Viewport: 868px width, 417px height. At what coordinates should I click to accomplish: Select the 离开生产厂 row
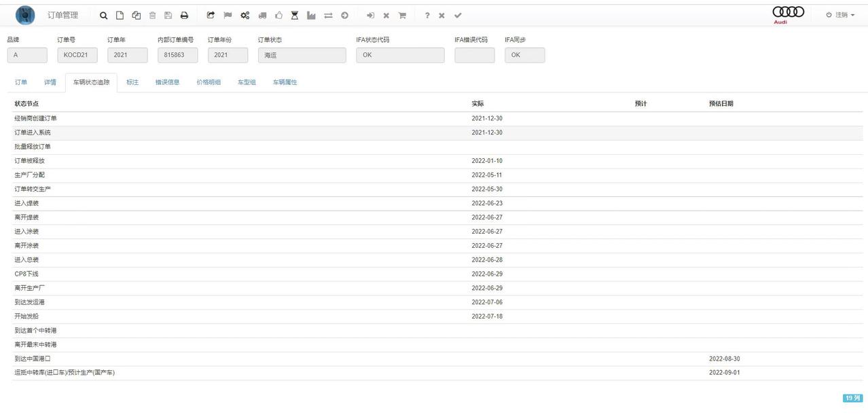pos(437,288)
